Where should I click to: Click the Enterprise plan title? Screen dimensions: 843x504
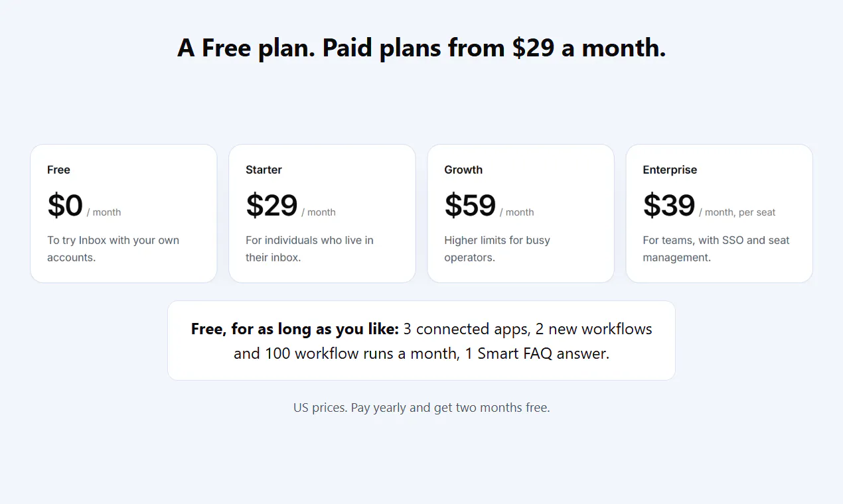pyautogui.click(x=670, y=170)
